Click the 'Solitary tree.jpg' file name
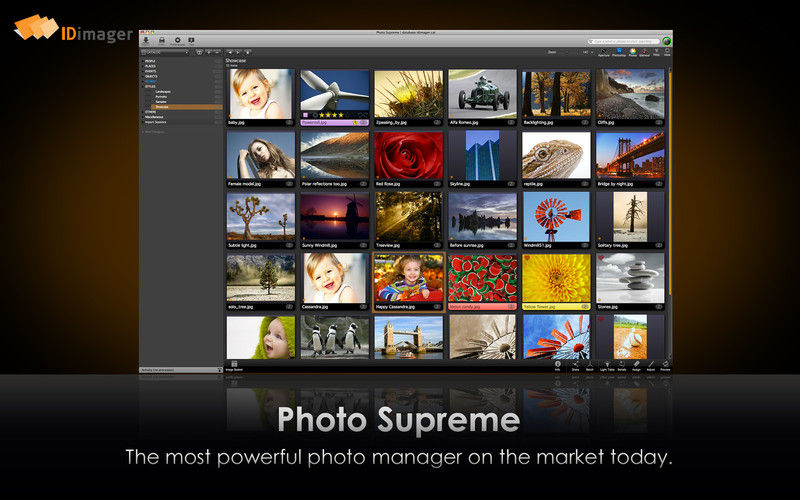The width and height of the screenshot is (800, 500). [612, 245]
